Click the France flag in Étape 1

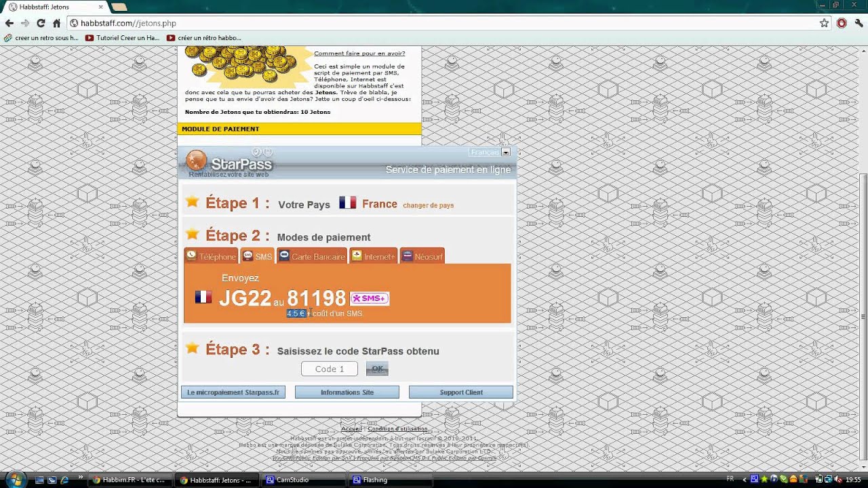point(348,203)
